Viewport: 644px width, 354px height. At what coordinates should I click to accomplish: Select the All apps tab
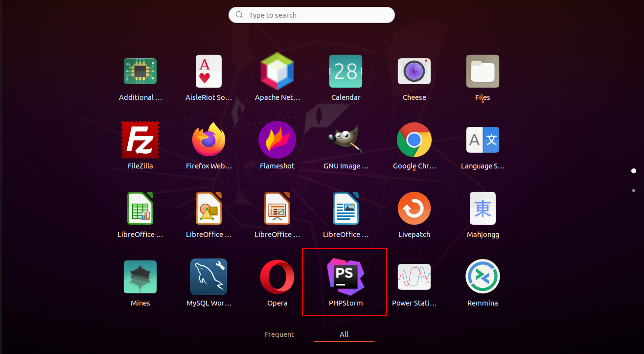coord(344,334)
